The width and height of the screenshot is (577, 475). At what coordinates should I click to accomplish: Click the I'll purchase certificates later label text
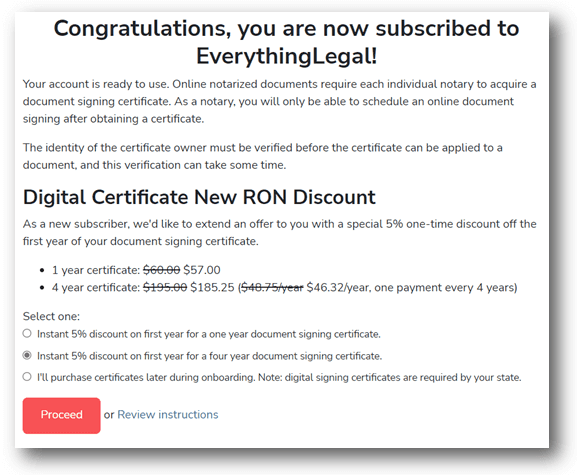coord(279,377)
